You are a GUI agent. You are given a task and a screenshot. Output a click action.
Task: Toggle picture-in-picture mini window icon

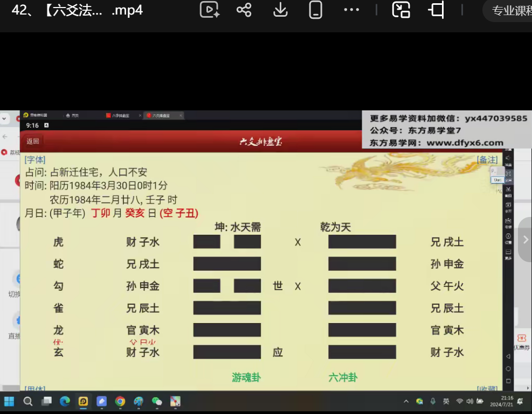tap(401, 10)
